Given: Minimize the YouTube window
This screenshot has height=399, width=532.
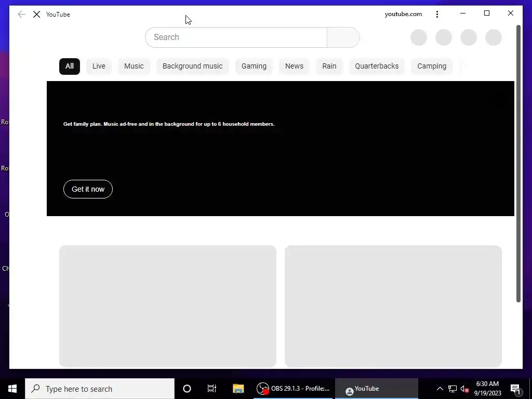Looking at the screenshot, I should 463,14.
